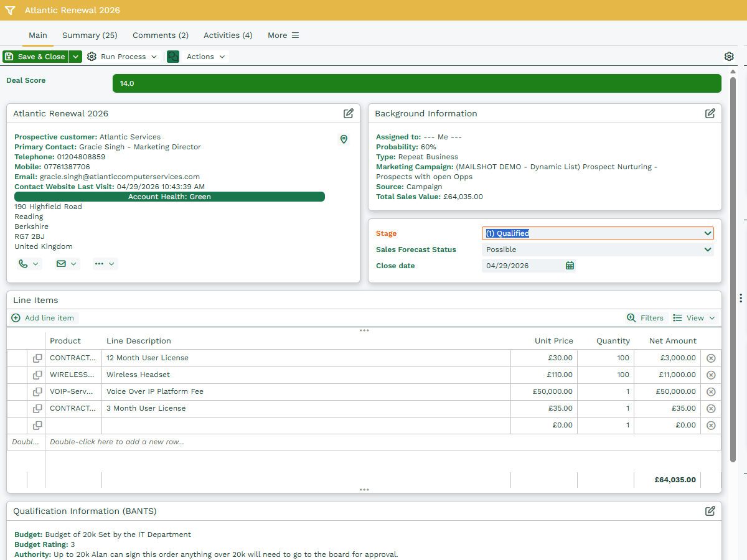747x560 pixels.
Task: Click the filter funnel icon in header
Action: tap(9, 11)
